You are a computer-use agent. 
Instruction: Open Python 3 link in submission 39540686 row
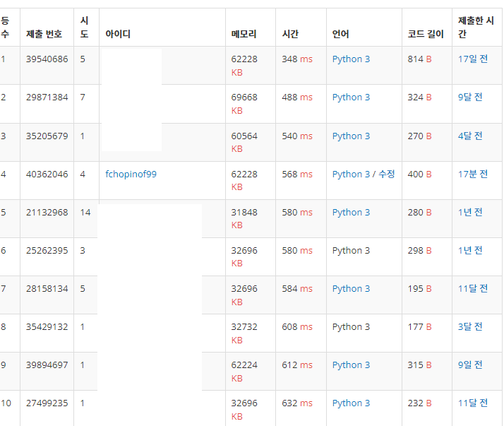(x=351, y=59)
